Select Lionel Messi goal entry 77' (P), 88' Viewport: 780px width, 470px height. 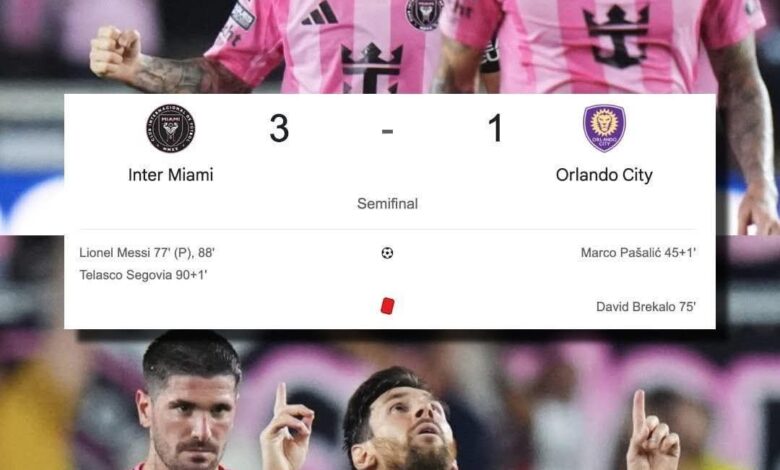coord(147,253)
